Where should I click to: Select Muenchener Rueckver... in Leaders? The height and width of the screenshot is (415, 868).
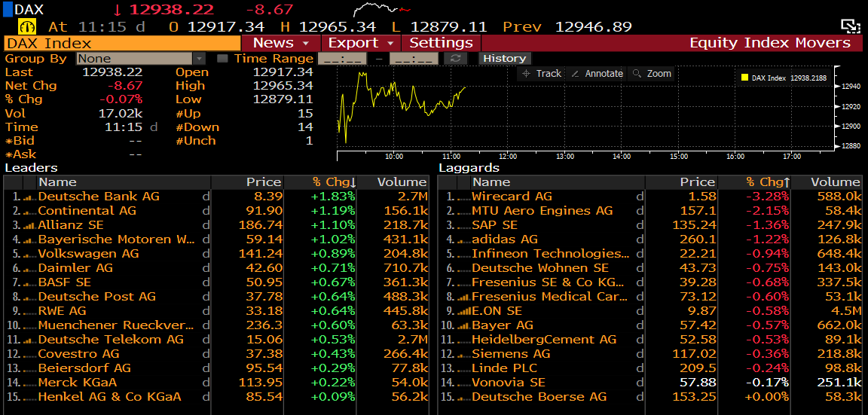(x=116, y=325)
